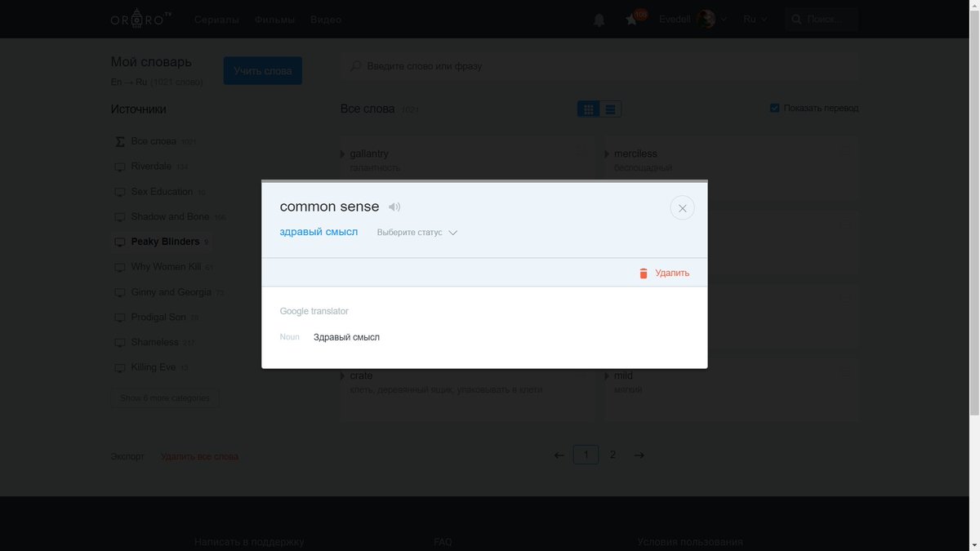Tick the gallantry card checkbox

tap(581, 151)
